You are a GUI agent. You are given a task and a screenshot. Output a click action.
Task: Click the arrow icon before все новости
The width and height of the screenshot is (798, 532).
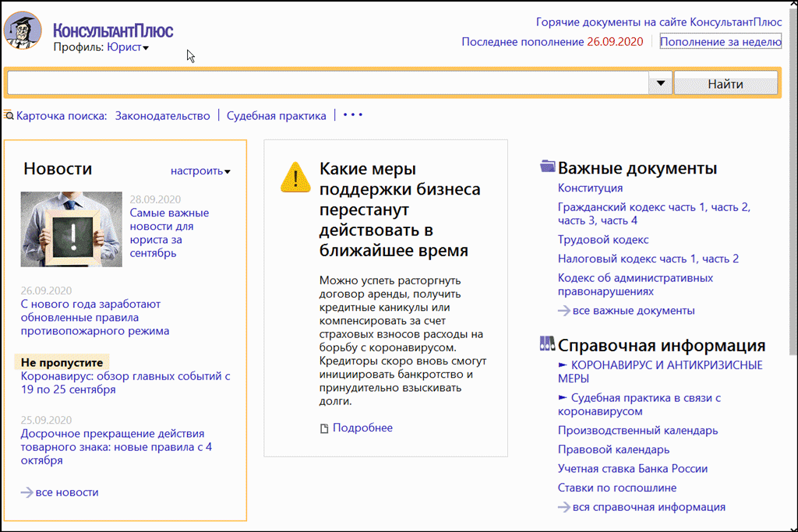[x=26, y=492]
